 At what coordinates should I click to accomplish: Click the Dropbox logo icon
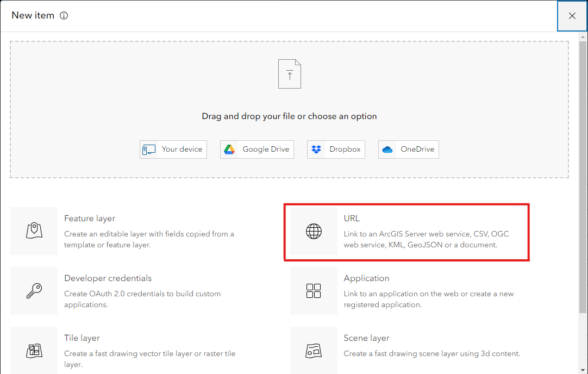coord(316,149)
